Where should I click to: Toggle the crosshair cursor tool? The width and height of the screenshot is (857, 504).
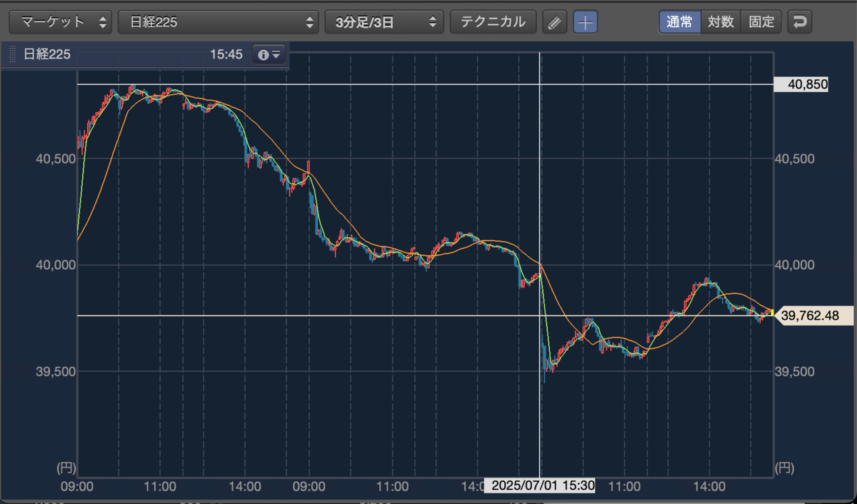tap(586, 22)
